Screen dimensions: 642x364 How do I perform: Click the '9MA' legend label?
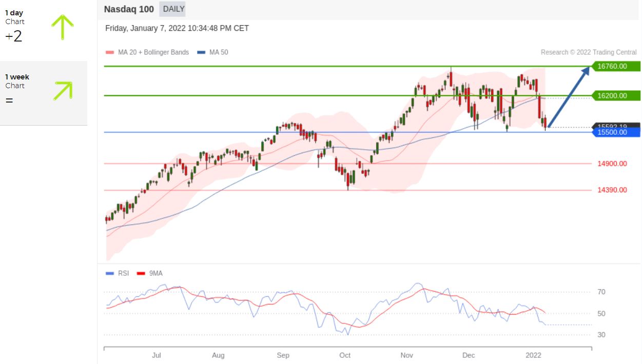click(156, 273)
